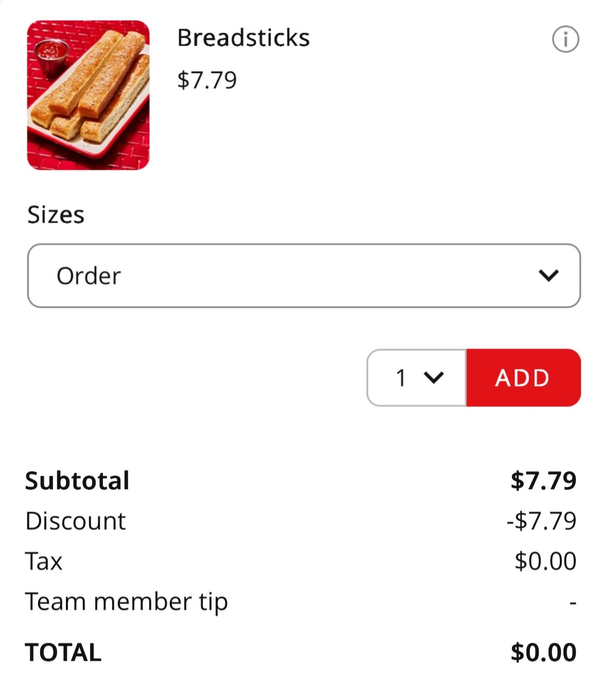Tap the Breadsticks product photo
Viewport: 601px width, 700px height.
pyautogui.click(x=88, y=95)
